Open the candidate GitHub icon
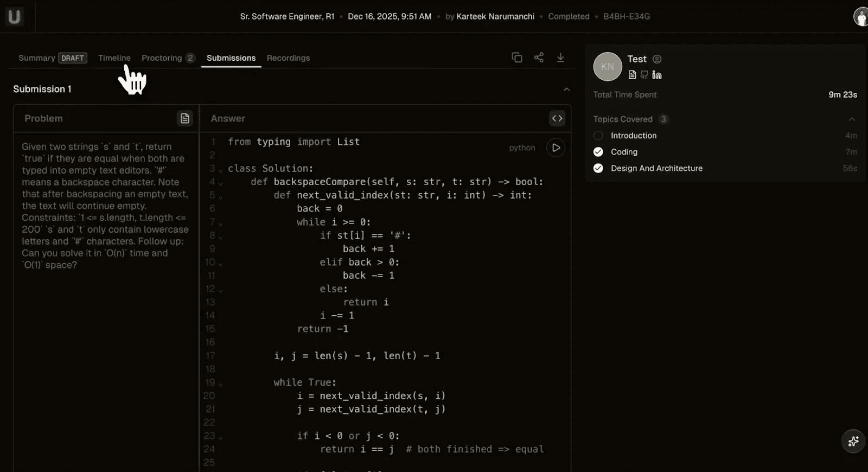This screenshot has height=472, width=868. 644,75
